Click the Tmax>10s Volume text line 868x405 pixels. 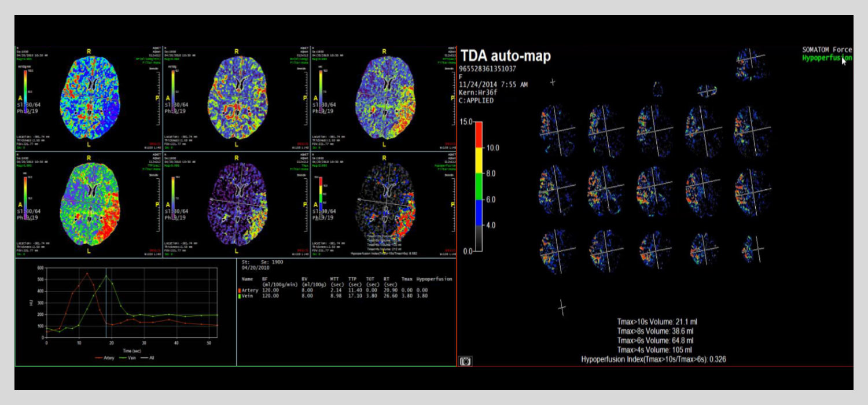653,322
